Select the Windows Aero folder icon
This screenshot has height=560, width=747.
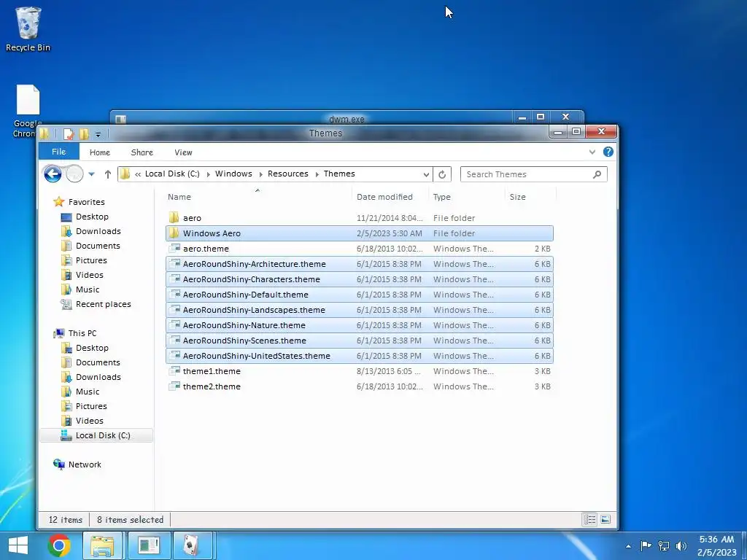point(174,233)
